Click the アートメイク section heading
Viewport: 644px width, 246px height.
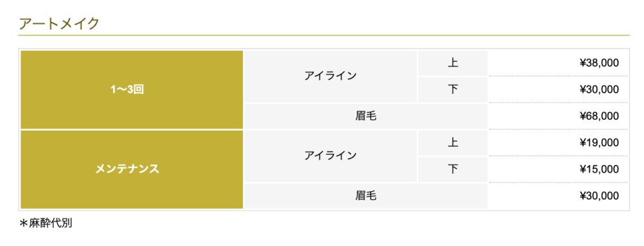pyautogui.click(x=59, y=23)
